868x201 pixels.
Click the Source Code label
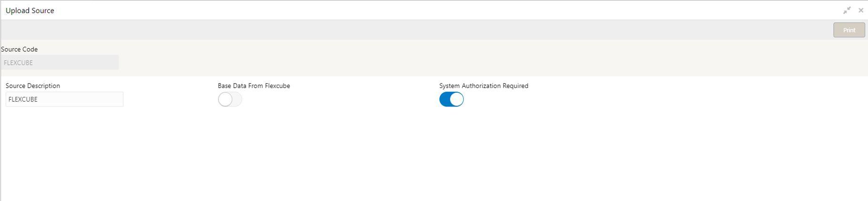pos(20,49)
